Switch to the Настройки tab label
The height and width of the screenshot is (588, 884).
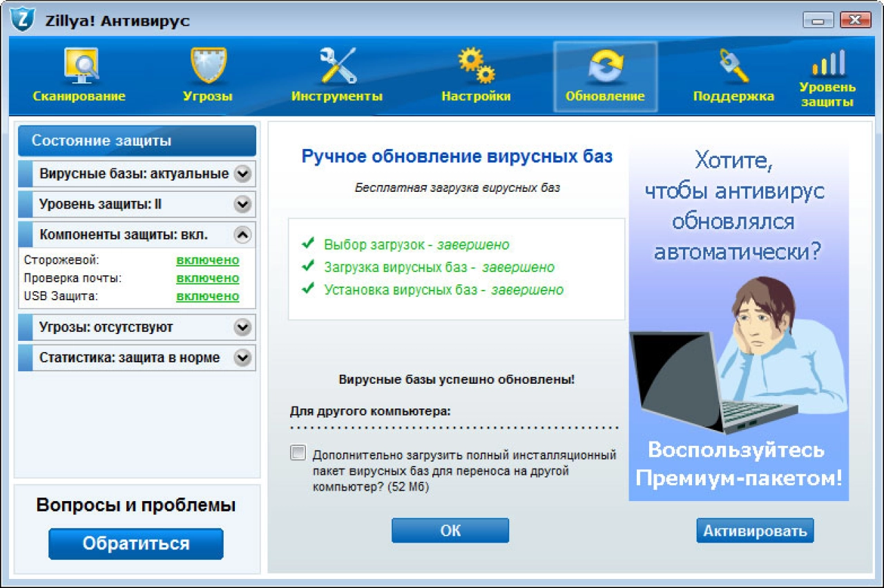(477, 97)
